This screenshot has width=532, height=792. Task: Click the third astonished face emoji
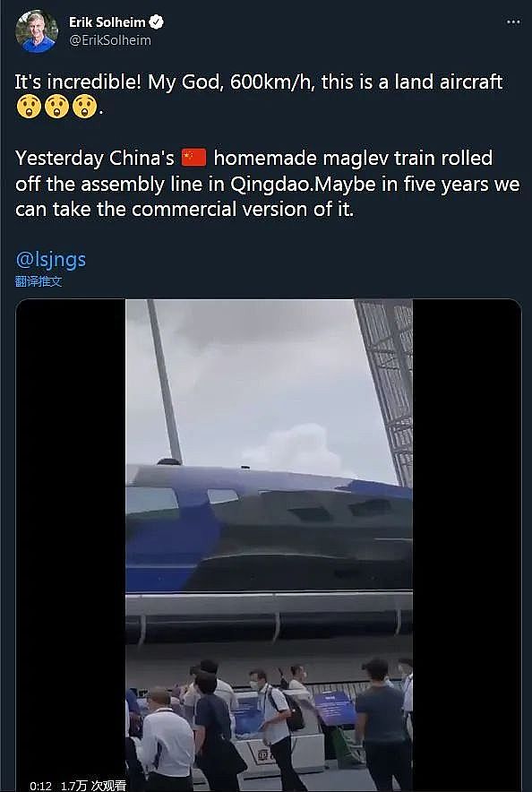click(84, 107)
